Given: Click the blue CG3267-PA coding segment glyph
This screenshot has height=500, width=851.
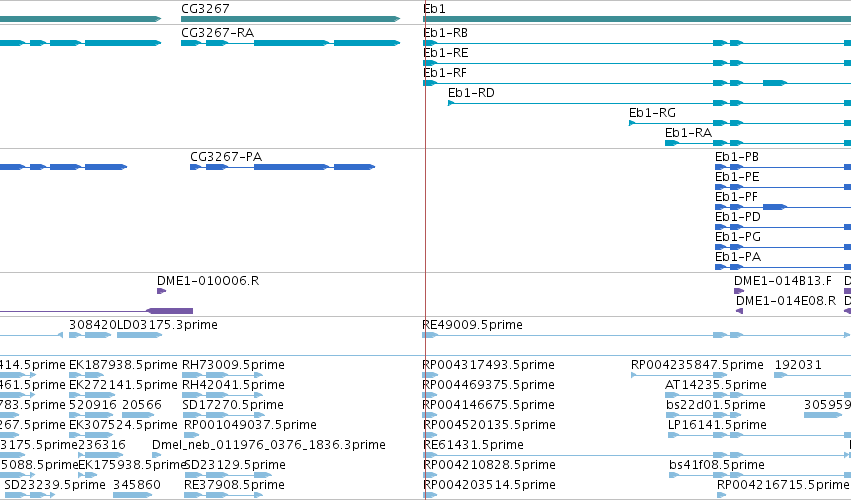Looking at the screenshot, I should click(x=282, y=167).
